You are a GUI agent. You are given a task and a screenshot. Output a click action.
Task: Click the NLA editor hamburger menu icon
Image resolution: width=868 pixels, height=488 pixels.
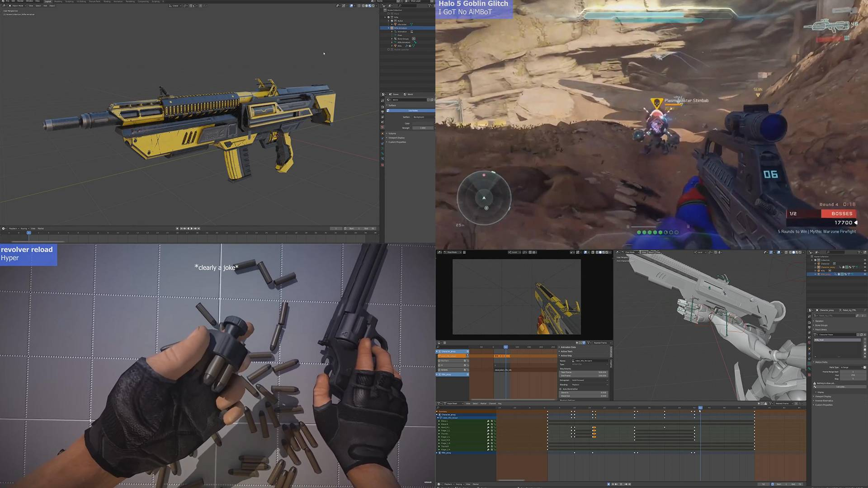point(445,343)
